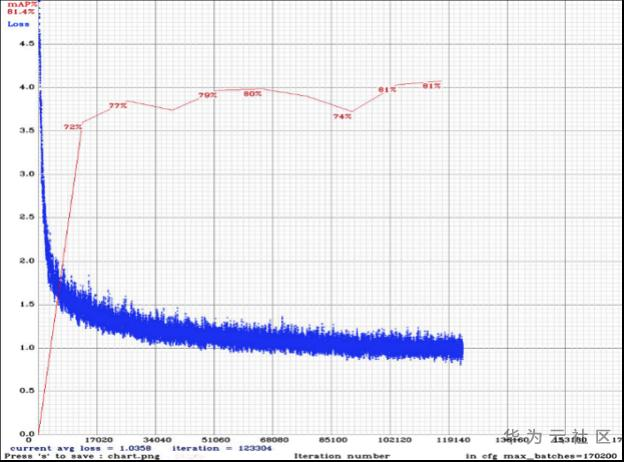The height and width of the screenshot is (462, 624).
Task: Select the '81.4%' mAP value in legend
Action: tap(21, 12)
